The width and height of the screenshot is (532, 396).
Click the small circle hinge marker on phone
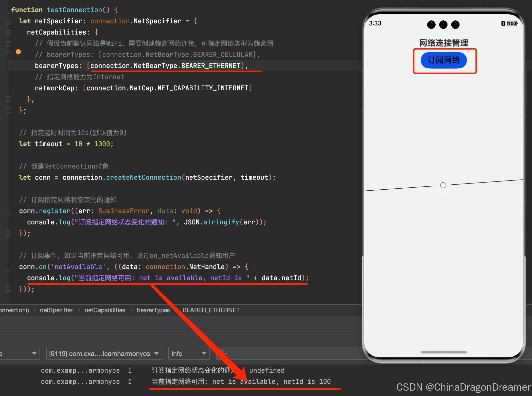click(443, 186)
